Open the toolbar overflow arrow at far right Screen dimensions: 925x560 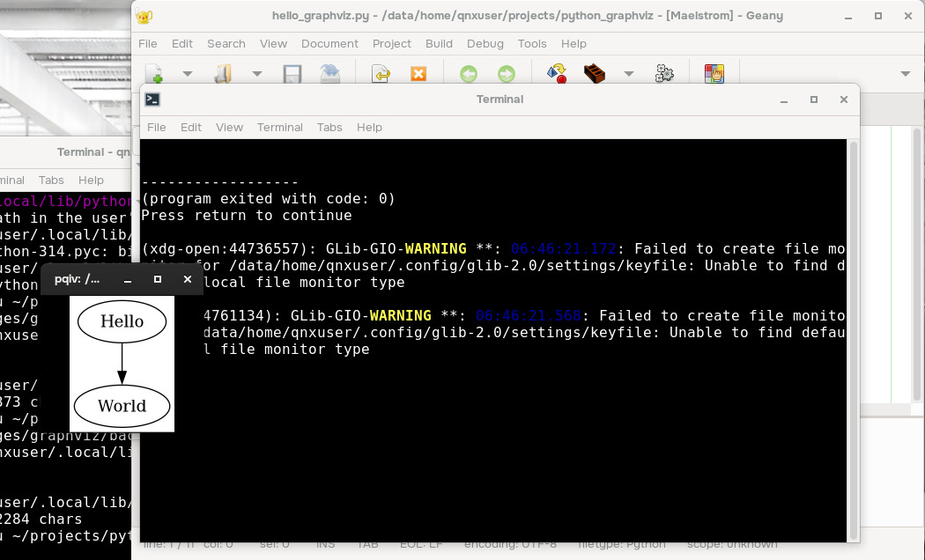[x=906, y=74]
